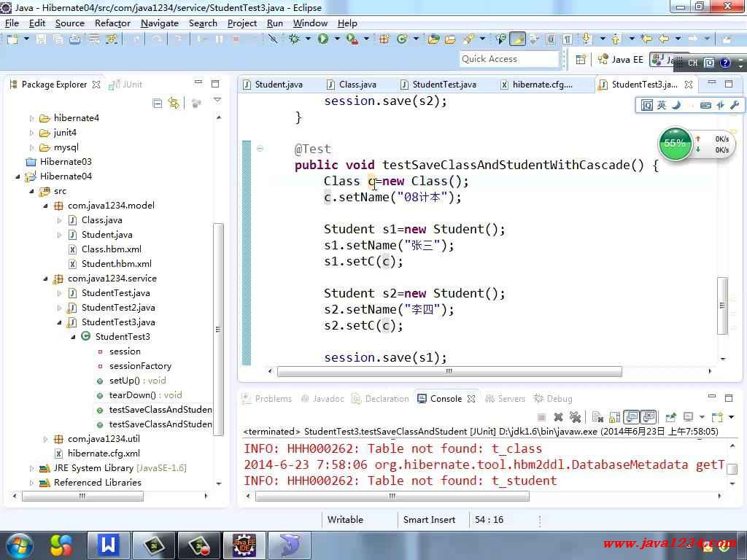Open the New wizard dropdown arrow
Image resolution: width=747 pixels, height=560 pixels.
click(26, 39)
